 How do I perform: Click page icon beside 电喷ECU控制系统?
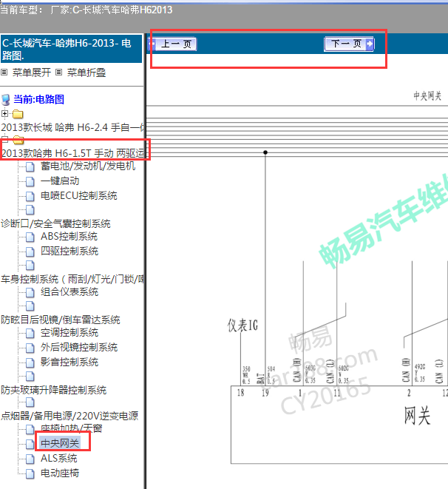[x=30, y=196]
